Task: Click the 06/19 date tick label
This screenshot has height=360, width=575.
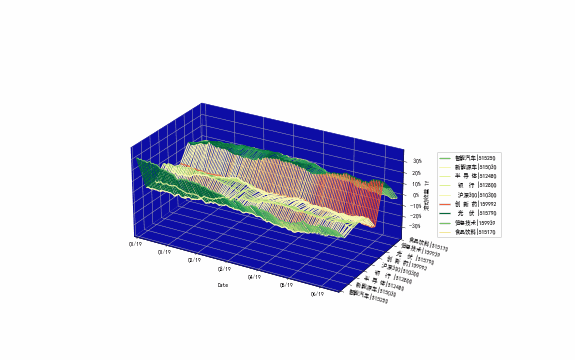Action: point(317,294)
